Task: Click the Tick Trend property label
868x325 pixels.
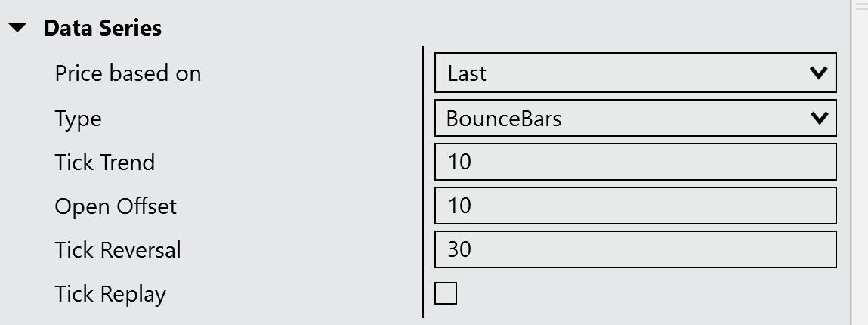Action: click(x=104, y=162)
